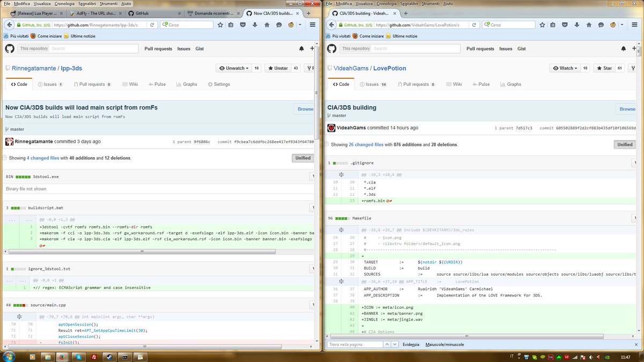Open Firefox hamburger menu in right window
The image size is (644, 362).
point(634,25)
